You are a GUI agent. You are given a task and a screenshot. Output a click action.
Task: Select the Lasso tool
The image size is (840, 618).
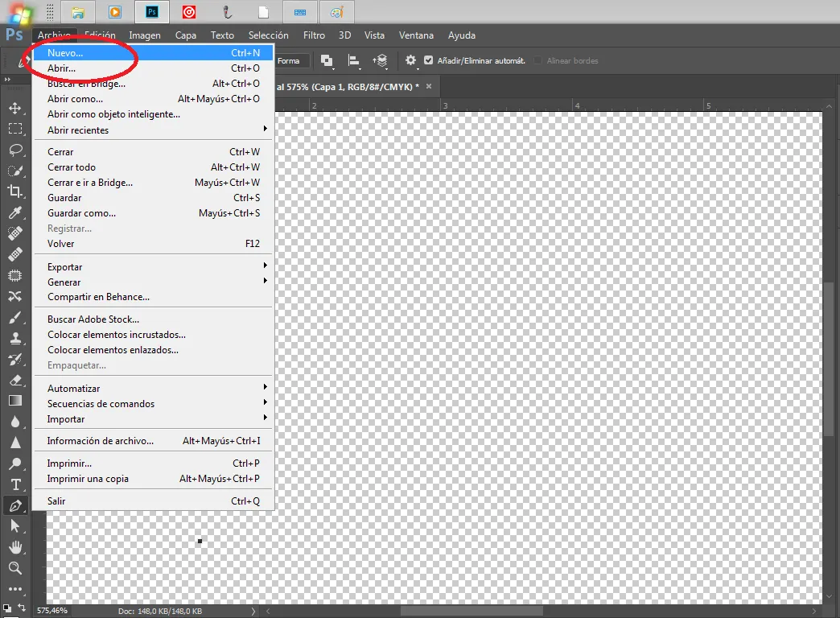15,150
